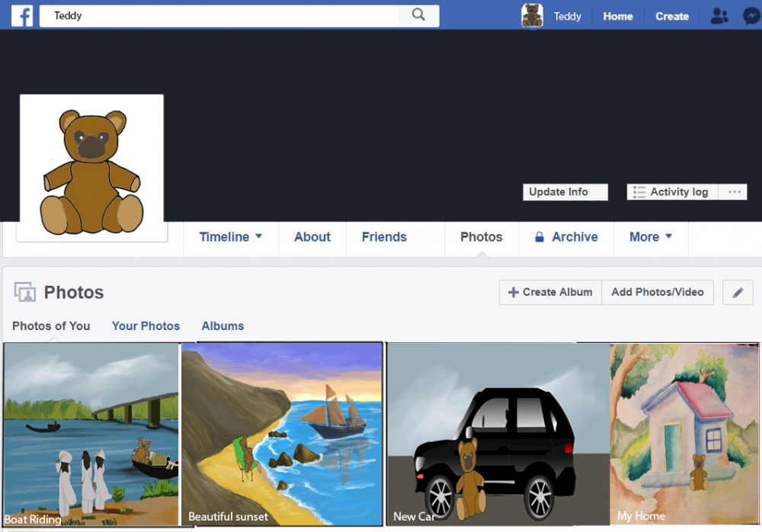Open the Beautiful sunset photo
Viewport: 762px width, 532px height.
click(282, 433)
